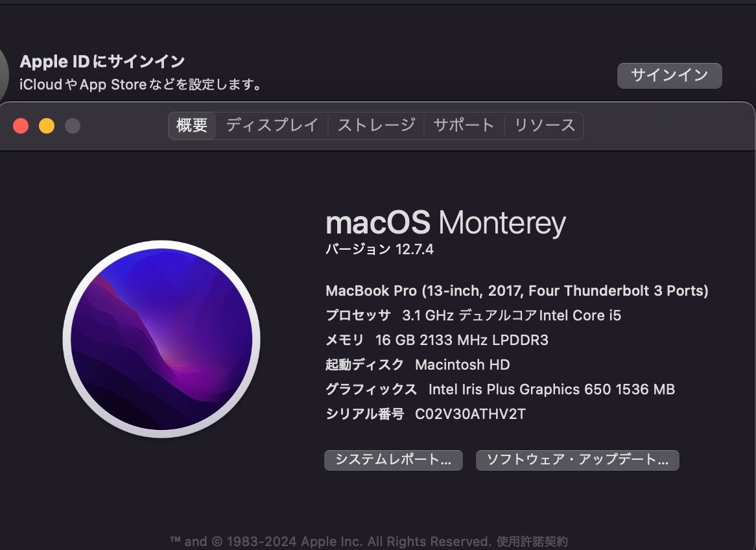The image size is (756, 550).
Task: Click the MacBook Pro model name line
Action: [x=517, y=291]
